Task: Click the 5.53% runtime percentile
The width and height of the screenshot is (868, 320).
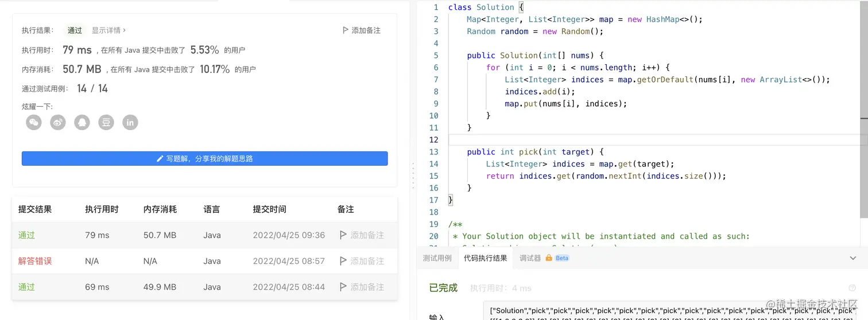Action: (205, 50)
